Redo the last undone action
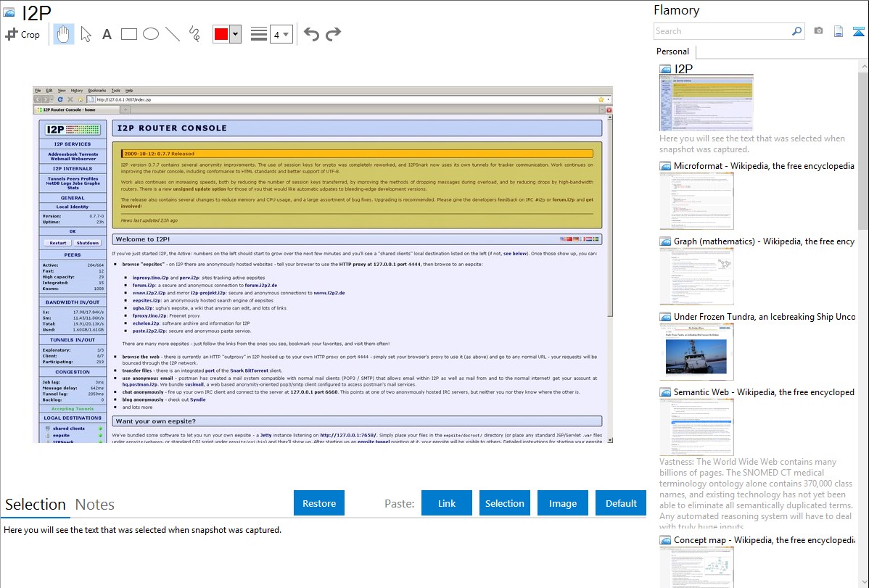This screenshot has width=869, height=588. click(333, 34)
